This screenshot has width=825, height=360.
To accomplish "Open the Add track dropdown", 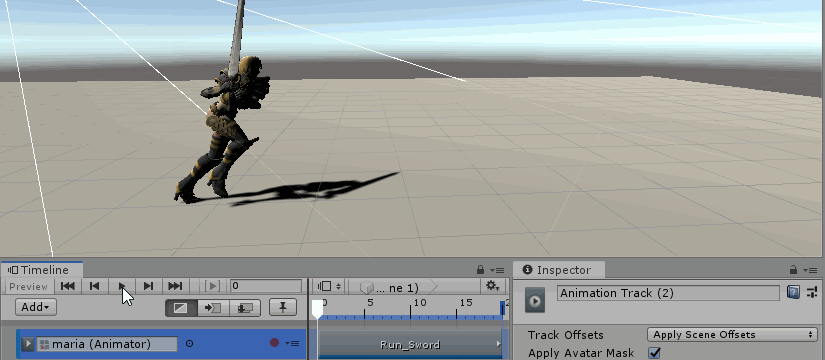I will pyautogui.click(x=36, y=307).
